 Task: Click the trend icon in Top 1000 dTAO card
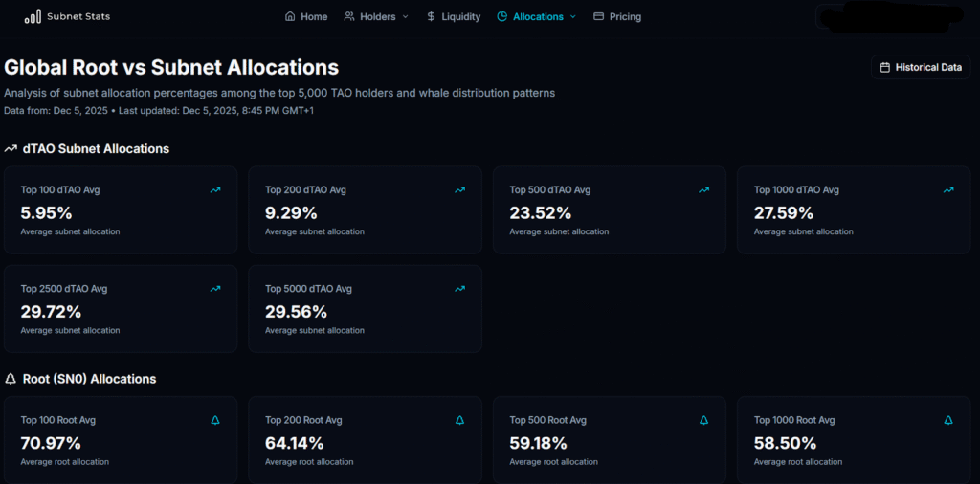pyautogui.click(x=948, y=190)
